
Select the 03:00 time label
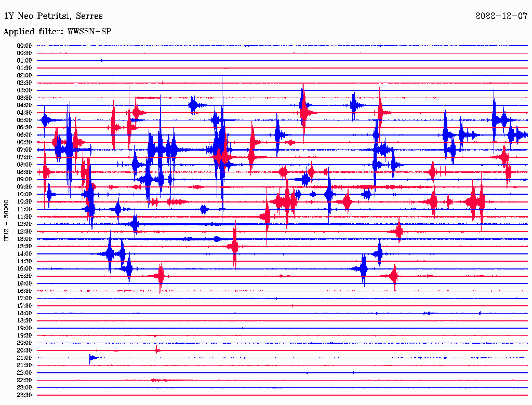click(24, 90)
